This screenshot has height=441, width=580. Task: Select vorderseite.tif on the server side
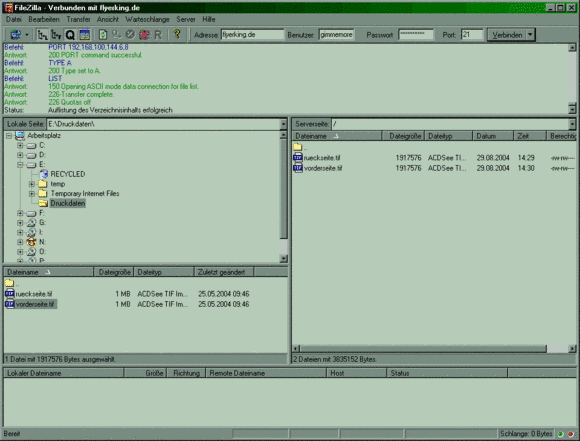323,168
